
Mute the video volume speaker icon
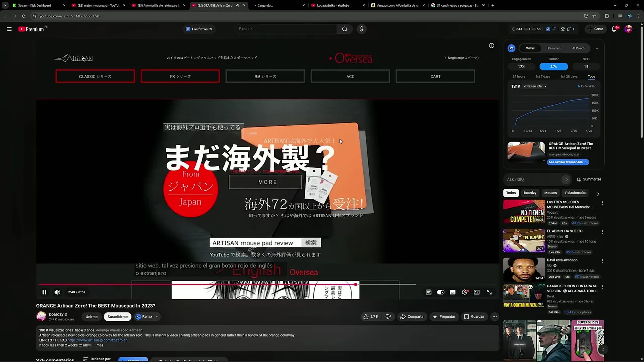pos(57,292)
